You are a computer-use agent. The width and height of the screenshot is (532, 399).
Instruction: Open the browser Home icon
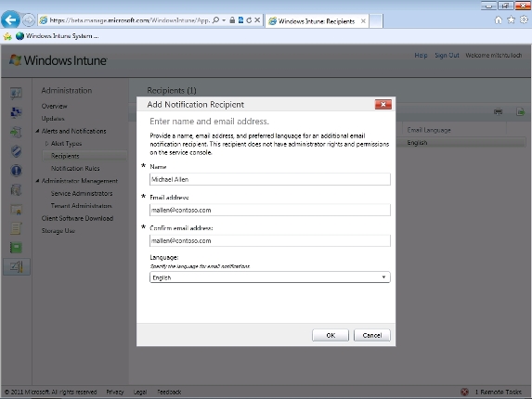tap(498, 20)
